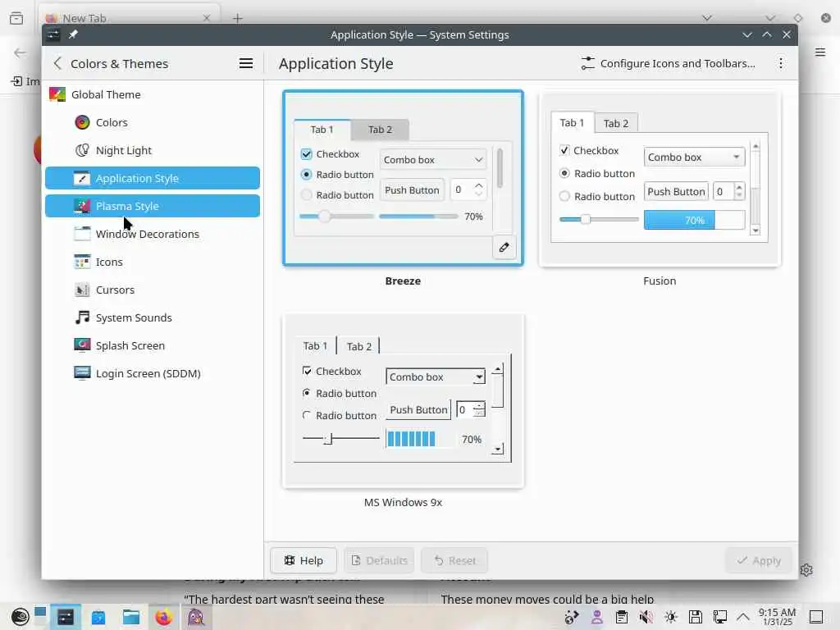Open the Global Theme settings page
The image size is (840, 630).
(153, 94)
